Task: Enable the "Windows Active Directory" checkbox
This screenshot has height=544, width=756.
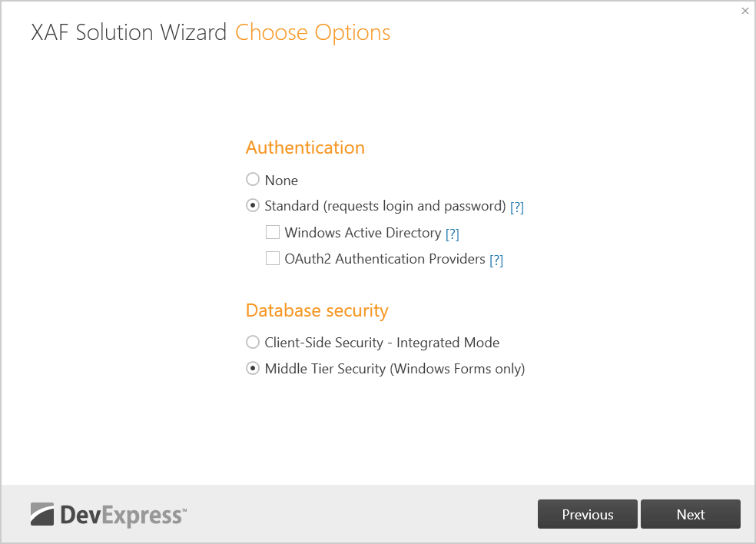Action: (273, 231)
